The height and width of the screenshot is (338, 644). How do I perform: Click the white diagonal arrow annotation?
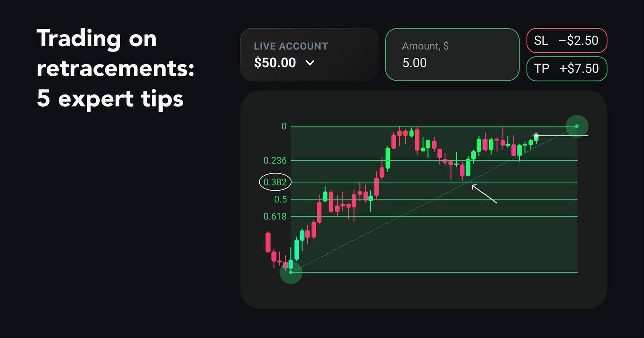click(x=484, y=194)
